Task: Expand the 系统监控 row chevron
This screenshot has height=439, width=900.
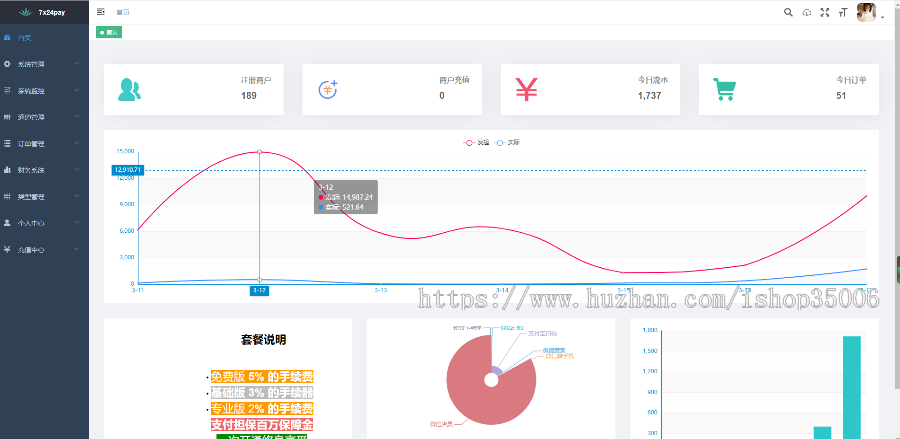Action: click(x=76, y=90)
